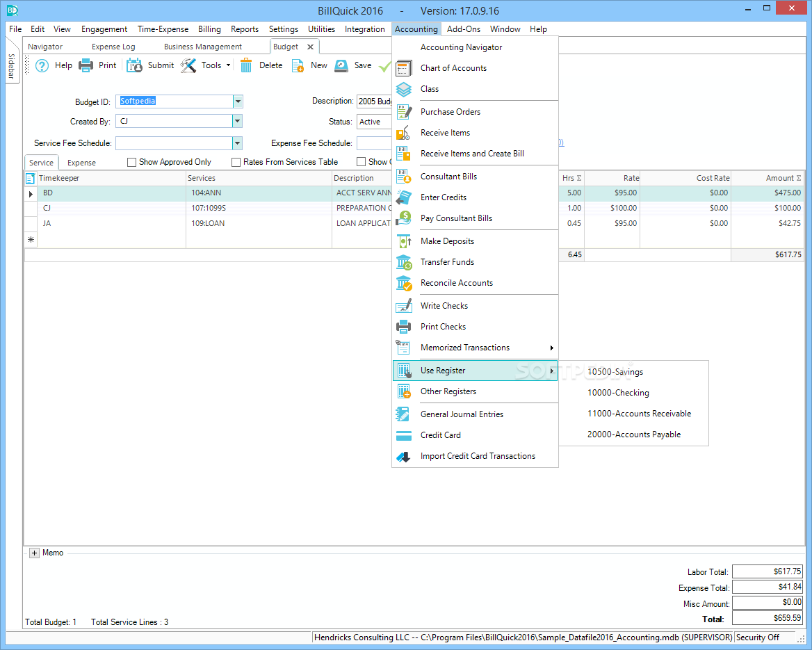Expand the Budget ID dropdown
The image size is (812, 650).
coord(238,101)
